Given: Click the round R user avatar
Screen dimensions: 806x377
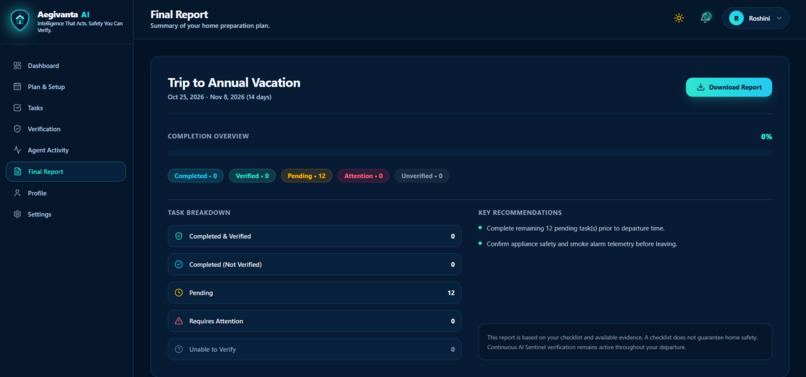Looking at the screenshot, I should pyautogui.click(x=736, y=18).
